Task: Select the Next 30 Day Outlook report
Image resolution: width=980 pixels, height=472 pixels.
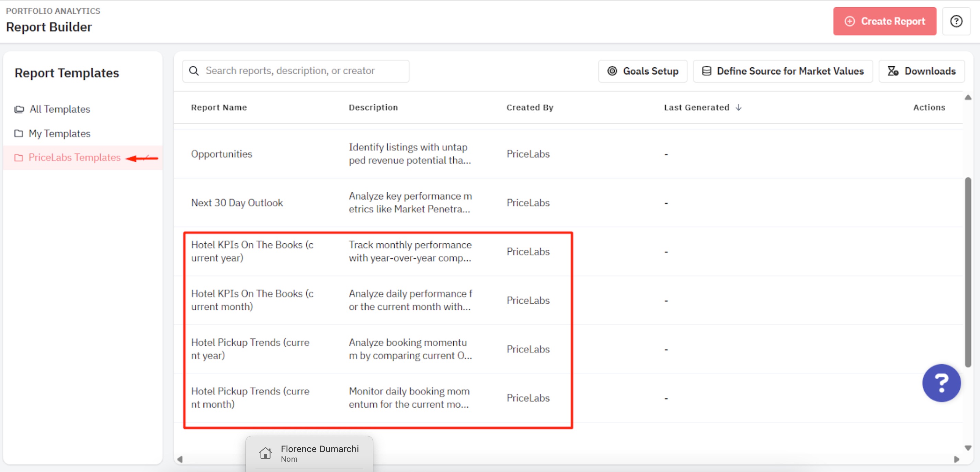Action: (568, 202)
